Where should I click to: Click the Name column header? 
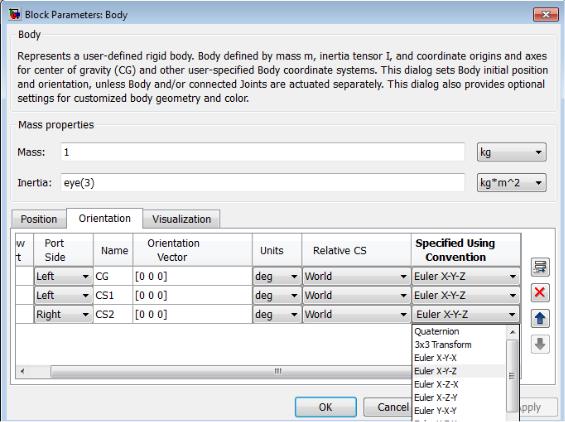point(113,250)
